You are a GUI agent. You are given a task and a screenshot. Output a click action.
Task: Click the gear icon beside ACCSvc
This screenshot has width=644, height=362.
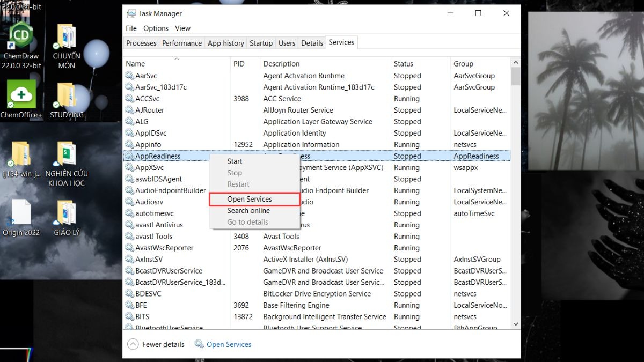tap(129, 99)
